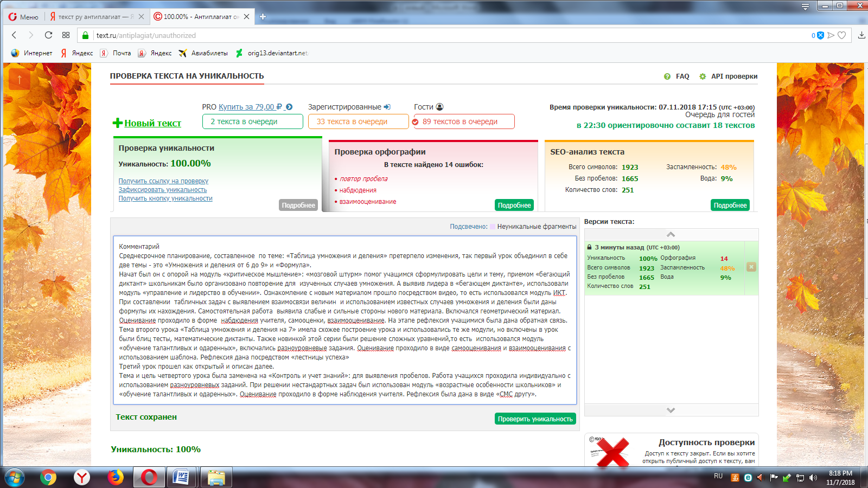
Task: Open Microsoft Word from the taskbar
Action: click(182, 477)
